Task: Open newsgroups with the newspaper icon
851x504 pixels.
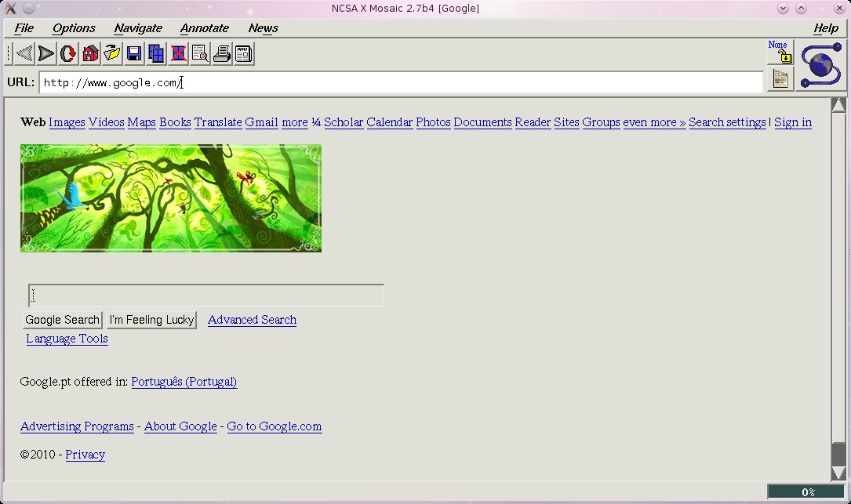Action: point(244,53)
